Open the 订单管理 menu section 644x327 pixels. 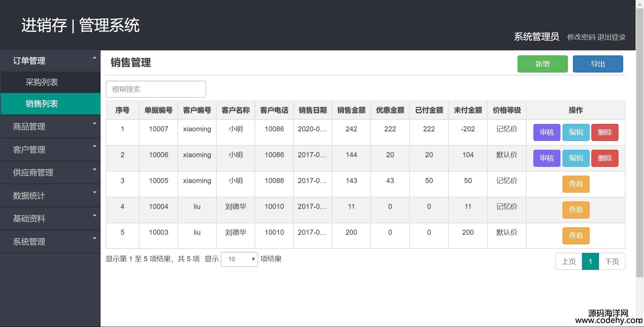tap(51, 61)
